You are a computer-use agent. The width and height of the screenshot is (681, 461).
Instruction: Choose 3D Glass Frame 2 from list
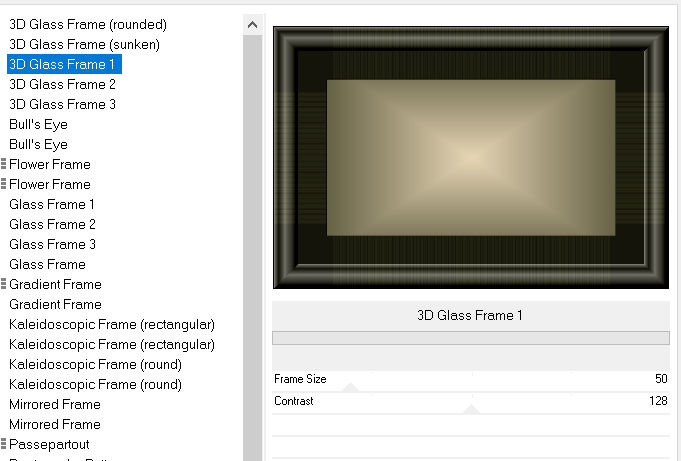(x=63, y=84)
